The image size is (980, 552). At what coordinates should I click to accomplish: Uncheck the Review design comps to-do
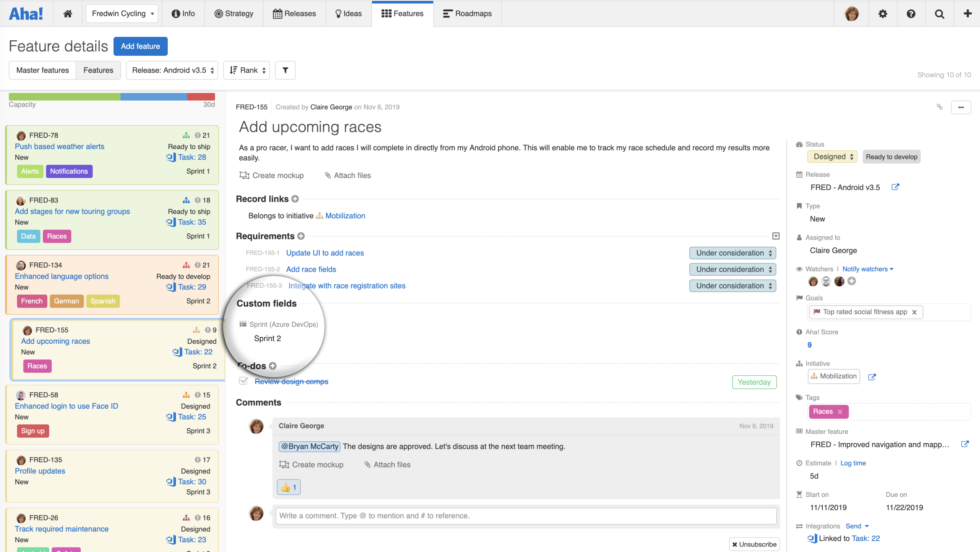[x=243, y=381]
